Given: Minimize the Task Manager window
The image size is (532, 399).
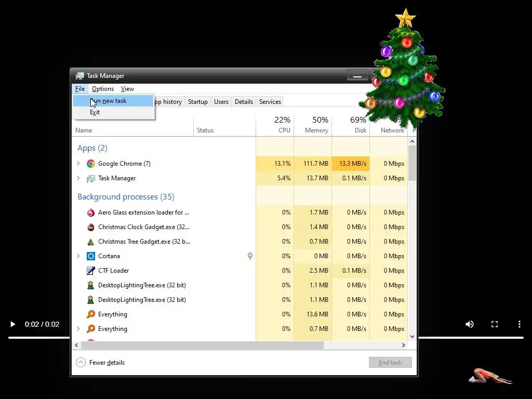Looking at the screenshot, I should (x=357, y=76).
